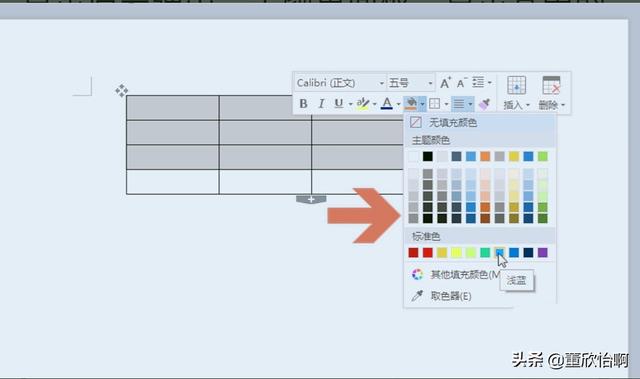Pick teal green standard color
The image size is (640, 379).
pyautogui.click(x=485, y=253)
